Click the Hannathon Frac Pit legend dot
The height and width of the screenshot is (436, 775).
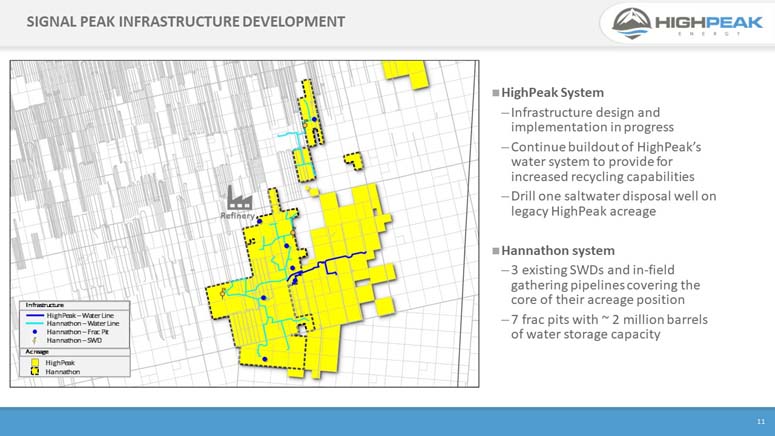(35, 332)
